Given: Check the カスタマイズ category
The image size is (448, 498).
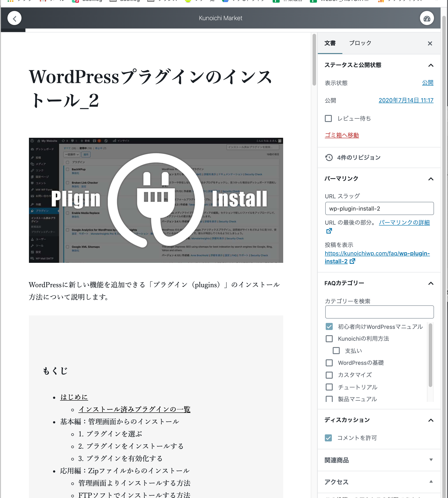Looking at the screenshot, I should (329, 375).
